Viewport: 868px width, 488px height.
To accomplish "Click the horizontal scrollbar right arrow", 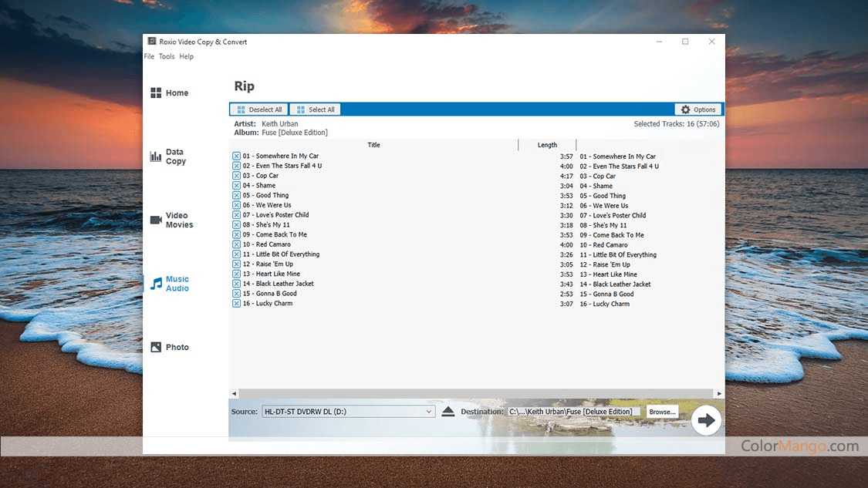I will [x=718, y=393].
